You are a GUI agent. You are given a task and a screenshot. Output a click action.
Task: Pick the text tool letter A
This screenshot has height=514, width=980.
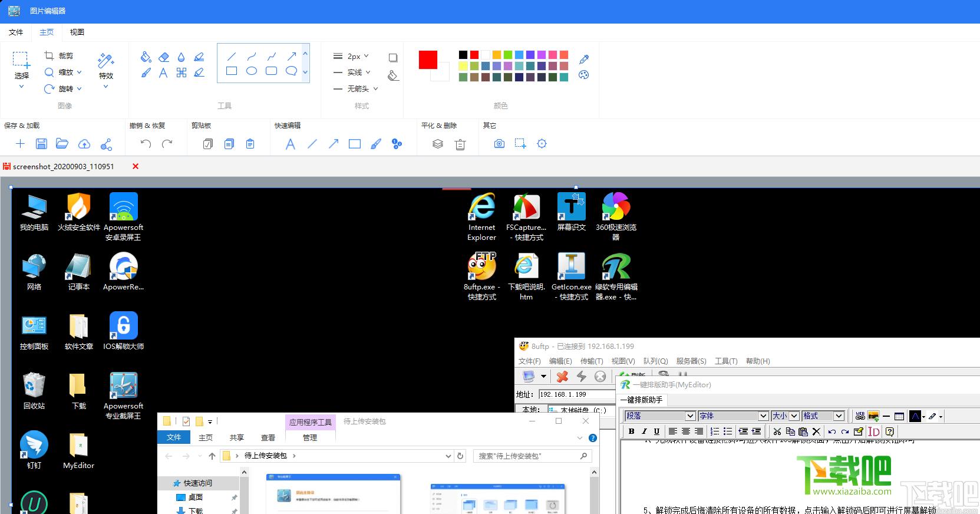point(163,73)
